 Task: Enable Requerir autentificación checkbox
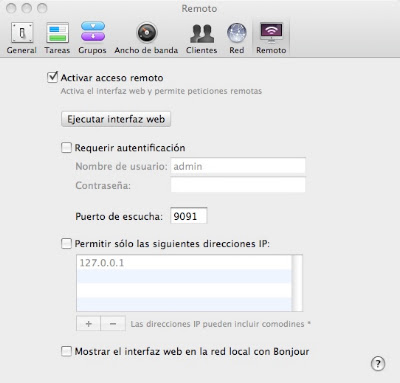tap(66, 147)
